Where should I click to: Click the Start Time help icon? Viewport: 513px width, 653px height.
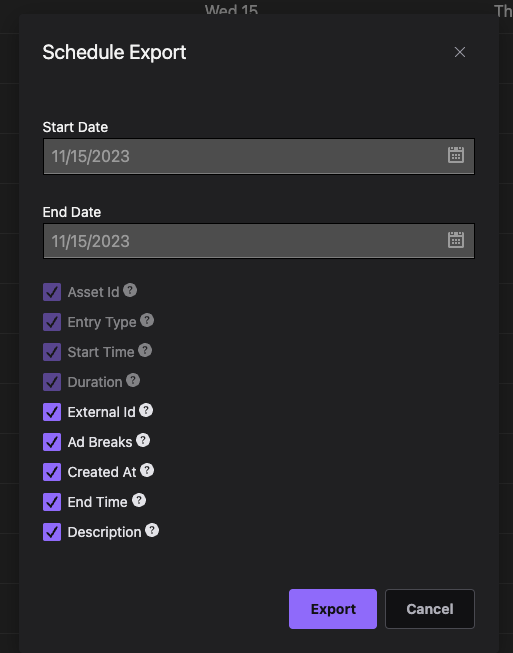[x=145, y=350]
